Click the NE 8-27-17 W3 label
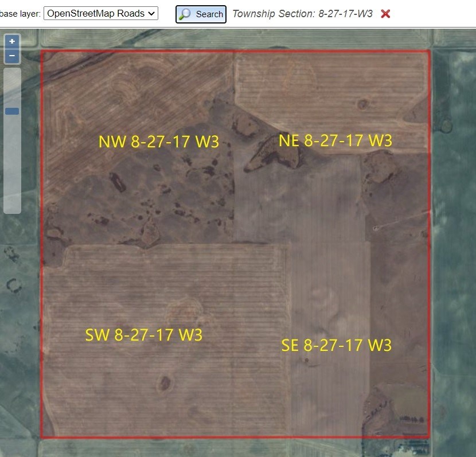Screen dimensions: 476x457 point(335,140)
